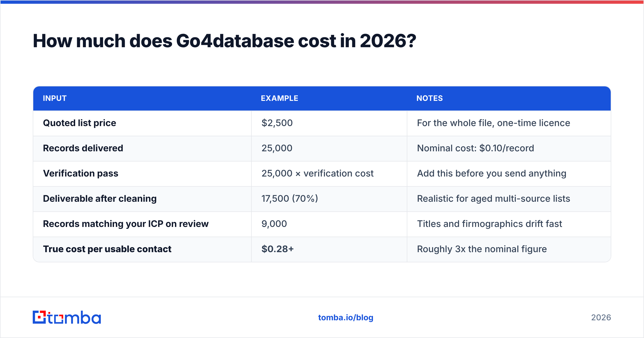
Task: Click the INPUT column header
Action: (x=55, y=98)
